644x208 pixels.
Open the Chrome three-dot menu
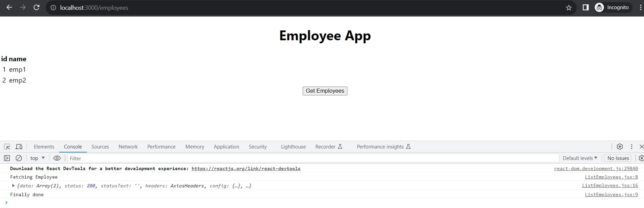pyautogui.click(x=640, y=7)
